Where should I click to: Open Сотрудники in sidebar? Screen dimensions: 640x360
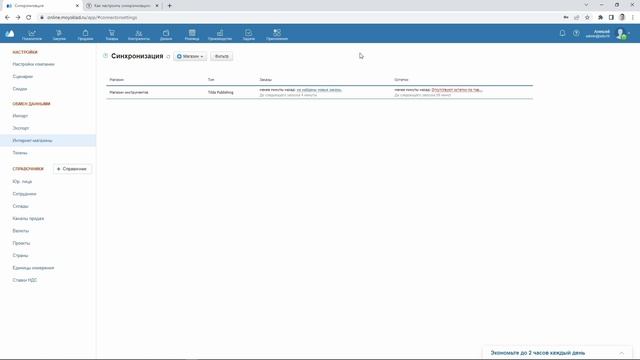(24, 194)
